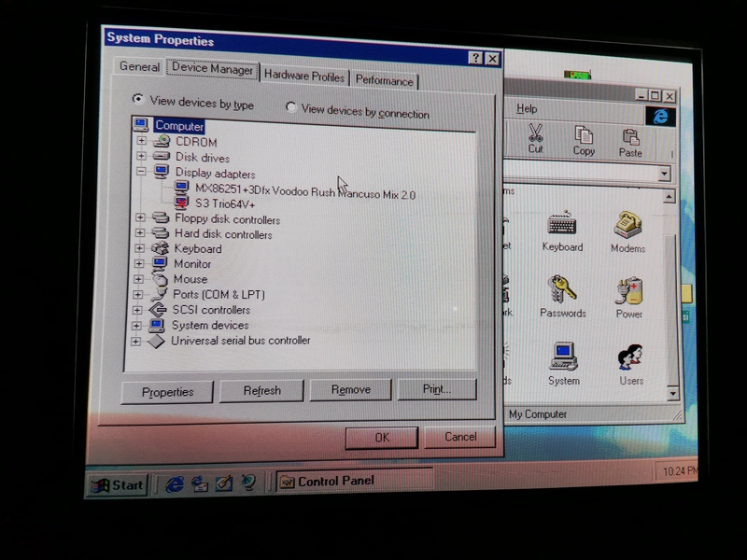
Task: Collapse the Display adapters node
Action: tap(141, 173)
